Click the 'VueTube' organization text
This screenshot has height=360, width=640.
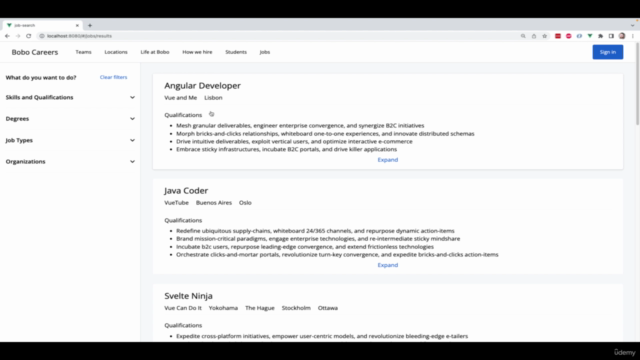(176, 203)
